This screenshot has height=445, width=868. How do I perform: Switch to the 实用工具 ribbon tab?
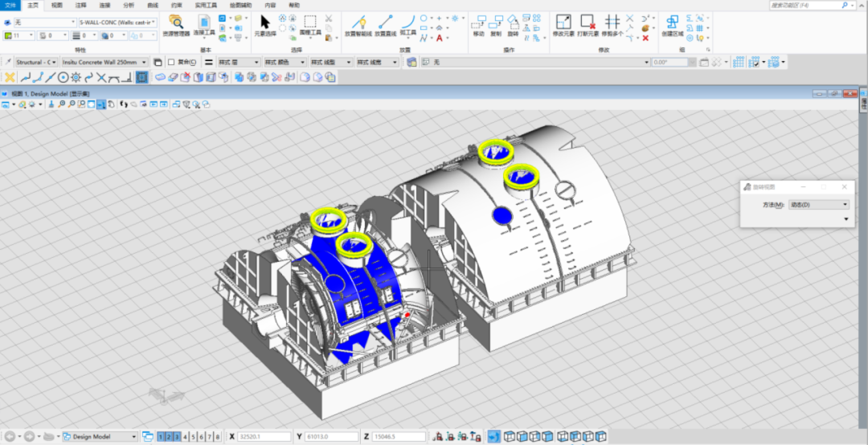coord(207,5)
